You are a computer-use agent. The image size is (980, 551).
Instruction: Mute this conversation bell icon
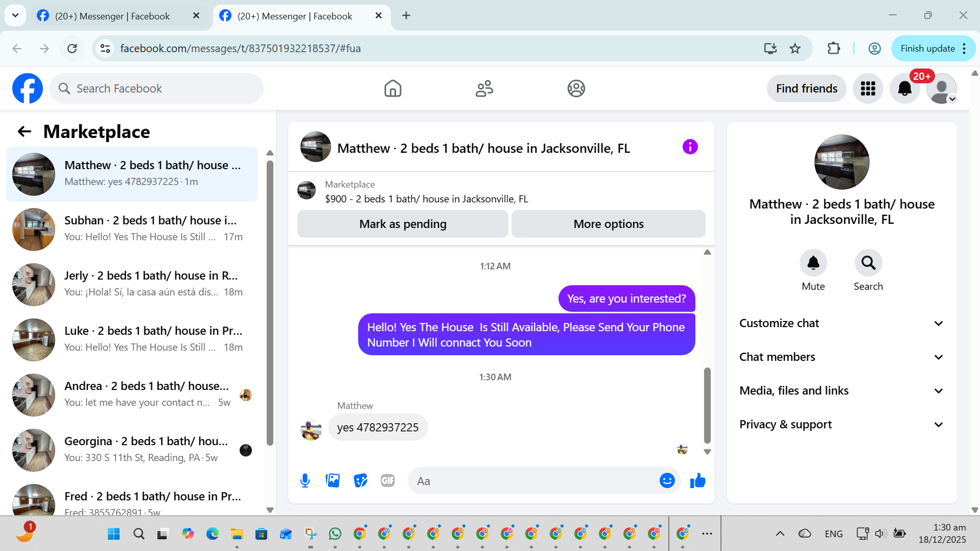(x=813, y=263)
